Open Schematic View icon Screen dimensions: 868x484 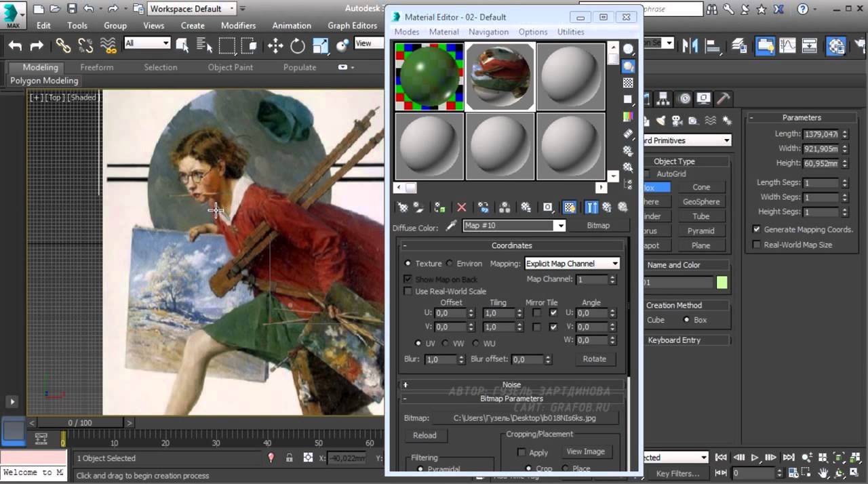(810, 45)
